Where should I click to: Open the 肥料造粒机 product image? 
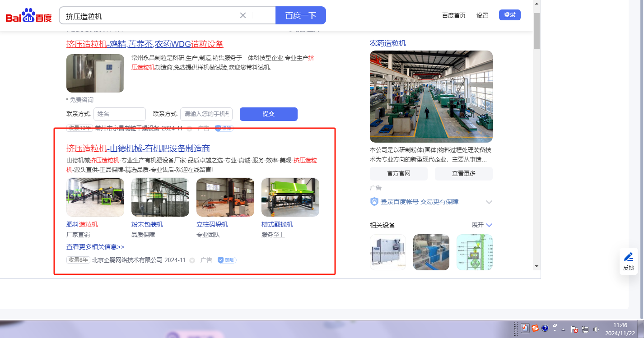tap(95, 197)
